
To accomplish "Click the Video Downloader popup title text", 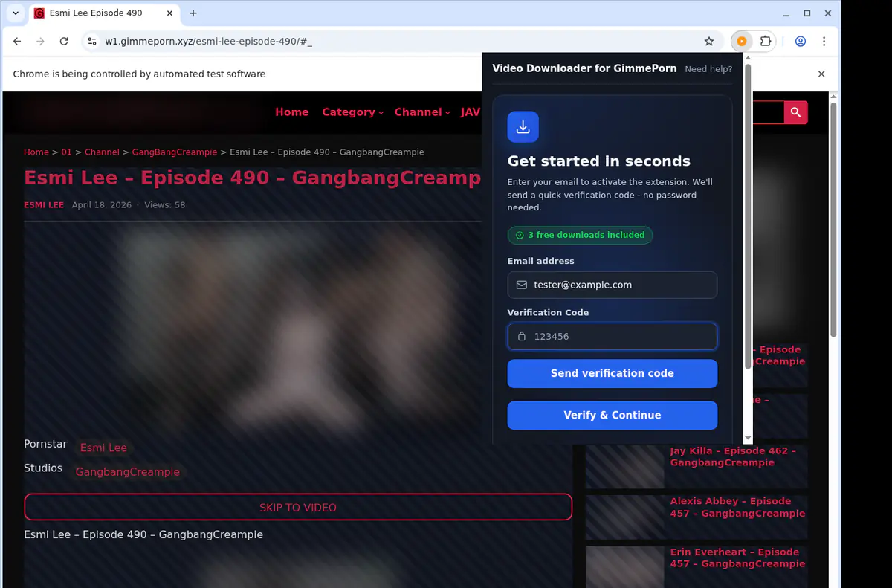I will 584,68.
